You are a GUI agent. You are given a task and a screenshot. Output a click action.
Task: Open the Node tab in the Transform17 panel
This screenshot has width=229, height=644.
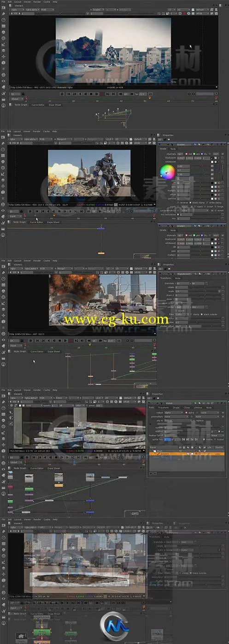[x=177, y=278]
